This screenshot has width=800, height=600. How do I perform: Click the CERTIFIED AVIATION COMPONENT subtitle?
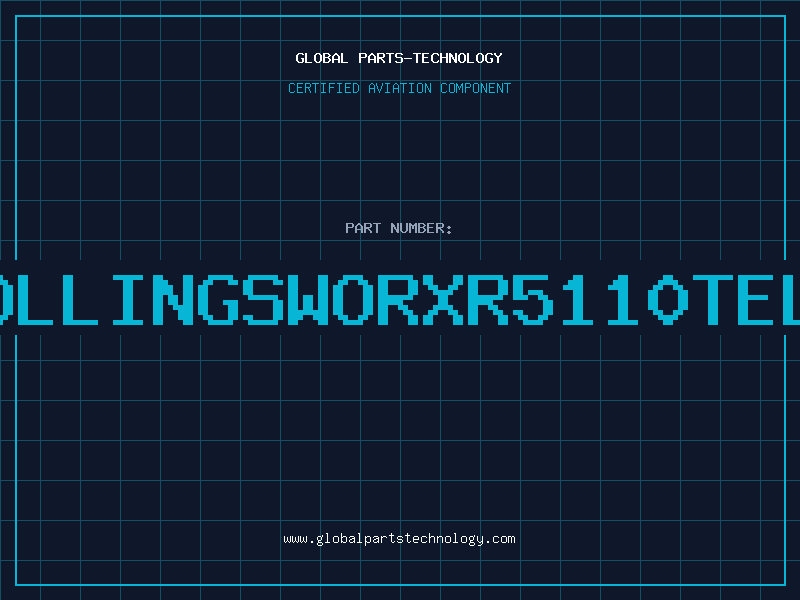tap(399, 88)
